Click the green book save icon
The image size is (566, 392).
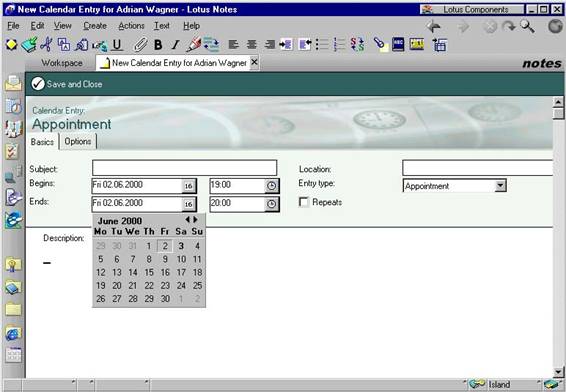[29, 45]
